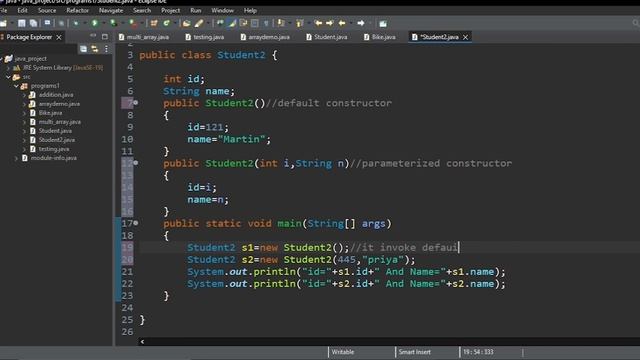
Task: Click the last icon in the main toolbar
Action: pyautogui.click(x=383, y=23)
